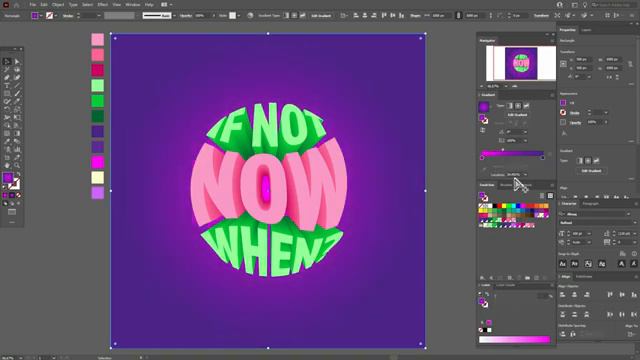
Task: Choose the Curvature tool
Action: coord(17,78)
